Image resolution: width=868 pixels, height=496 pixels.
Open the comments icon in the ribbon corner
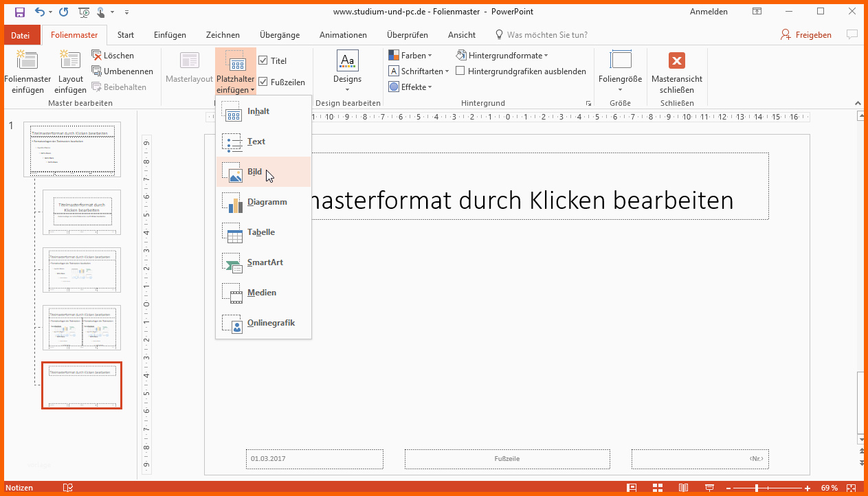[852, 34]
